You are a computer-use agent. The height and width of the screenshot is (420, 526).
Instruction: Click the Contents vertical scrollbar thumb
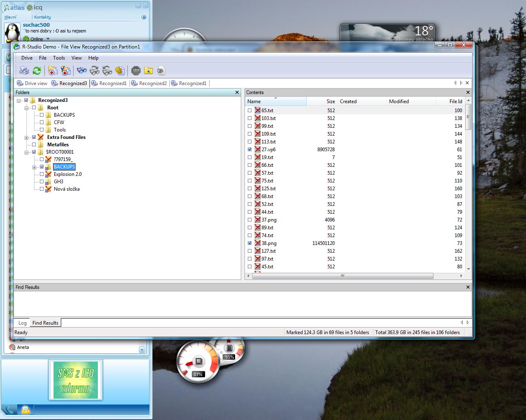point(468,118)
